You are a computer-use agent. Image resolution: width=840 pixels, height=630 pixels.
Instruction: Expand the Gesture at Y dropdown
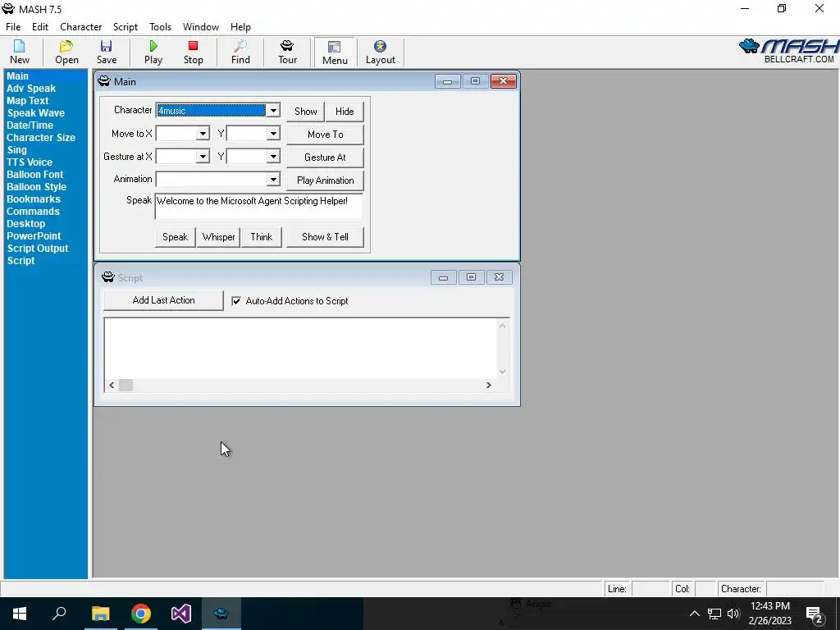(x=273, y=157)
